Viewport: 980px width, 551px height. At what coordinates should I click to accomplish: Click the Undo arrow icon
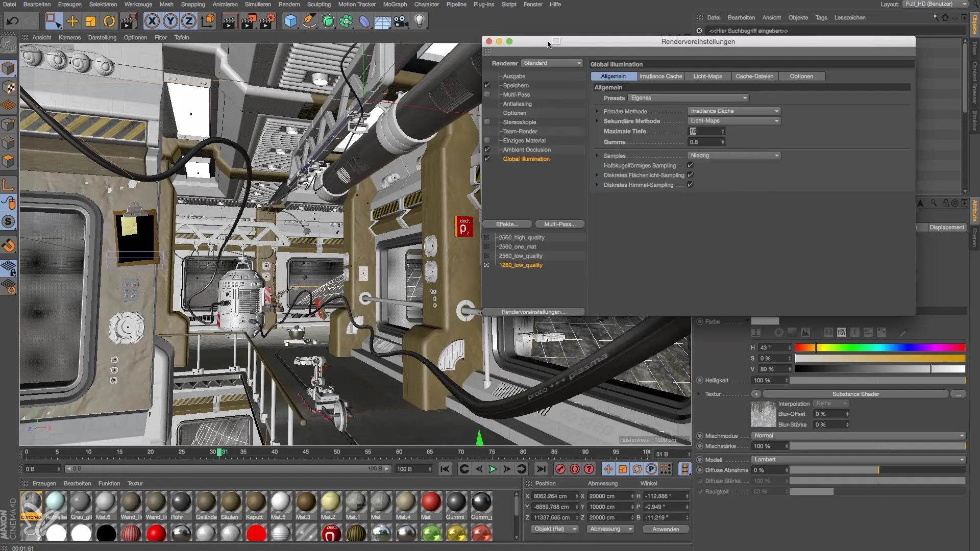pyautogui.click(x=12, y=21)
